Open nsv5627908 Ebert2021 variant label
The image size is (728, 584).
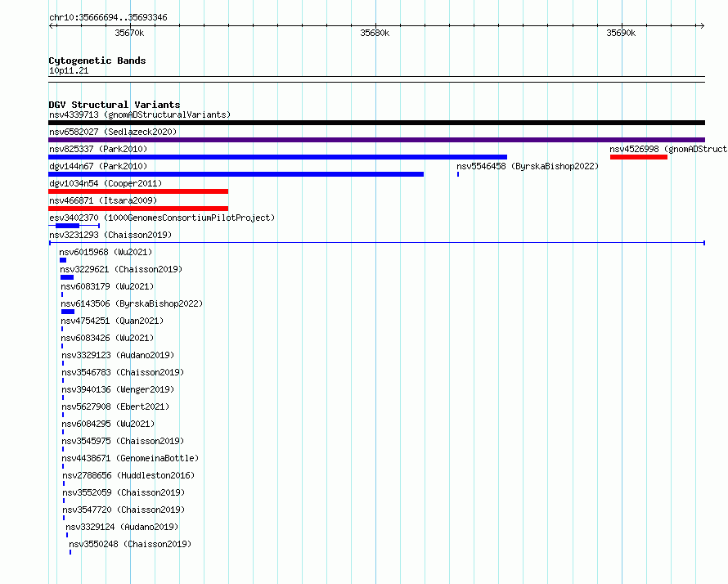tap(115, 407)
